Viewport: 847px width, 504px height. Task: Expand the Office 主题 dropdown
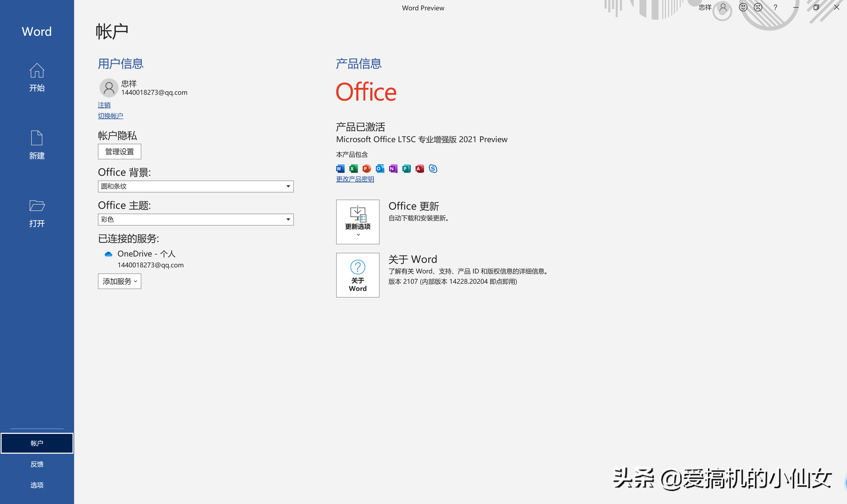point(196,219)
